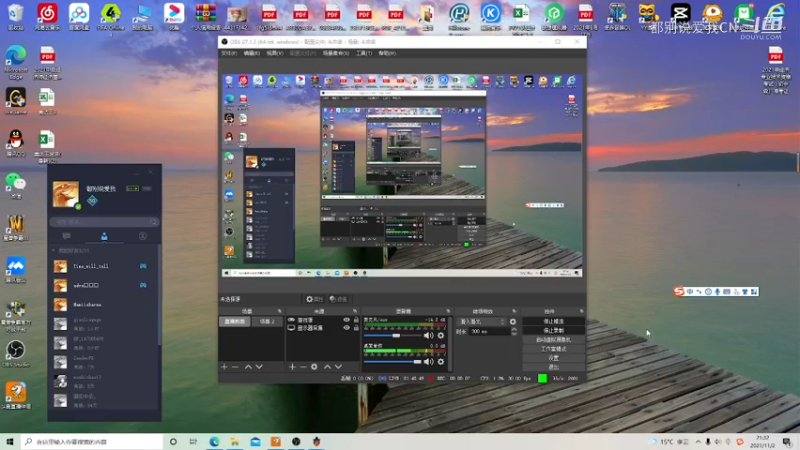Toggle visibility eye of first source

(346, 320)
